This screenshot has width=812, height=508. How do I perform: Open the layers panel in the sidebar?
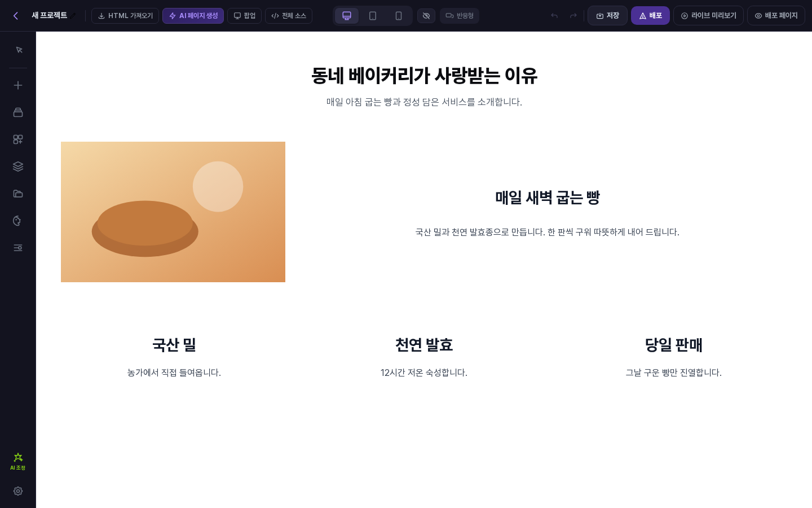[x=18, y=167]
